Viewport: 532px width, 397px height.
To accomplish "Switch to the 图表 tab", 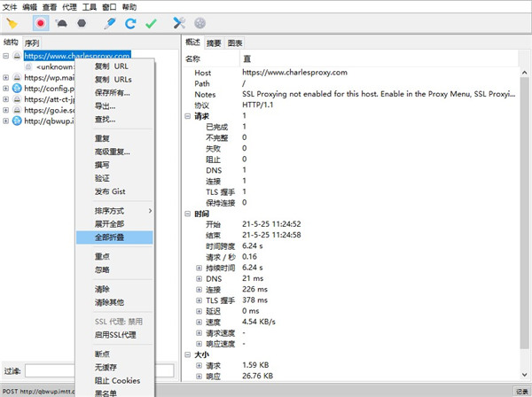I will point(235,43).
